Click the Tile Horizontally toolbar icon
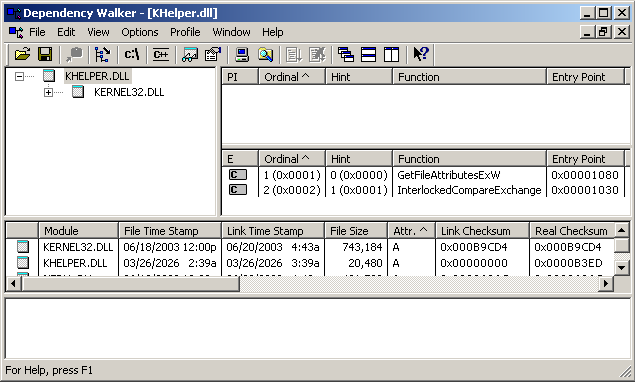The width and height of the screenshot is (635, 382). (368, 54)
